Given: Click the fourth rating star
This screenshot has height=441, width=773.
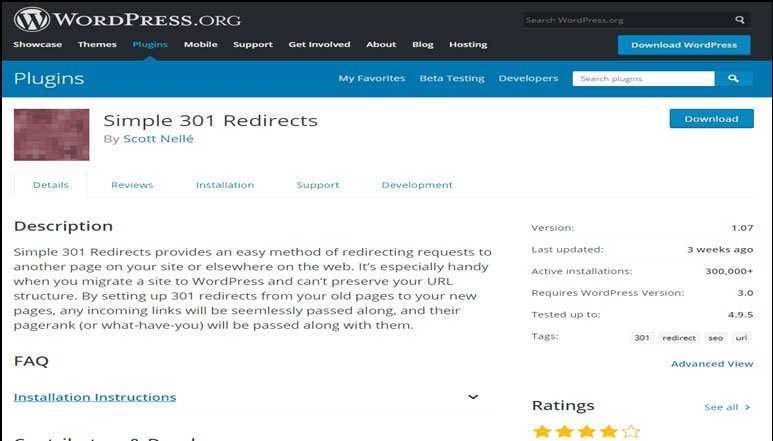Looking at the screenshot, I should [609, 432].
